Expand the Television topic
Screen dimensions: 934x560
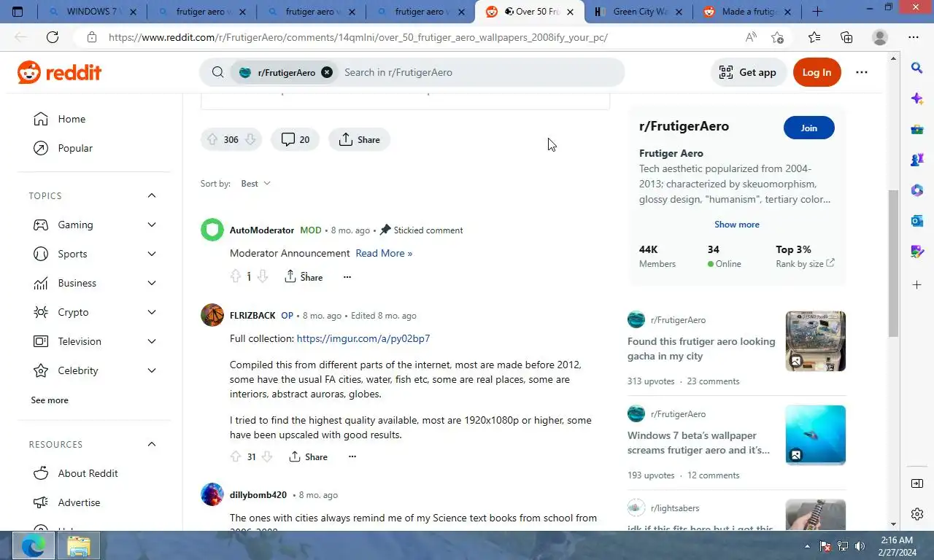click(x=152, y=341)
